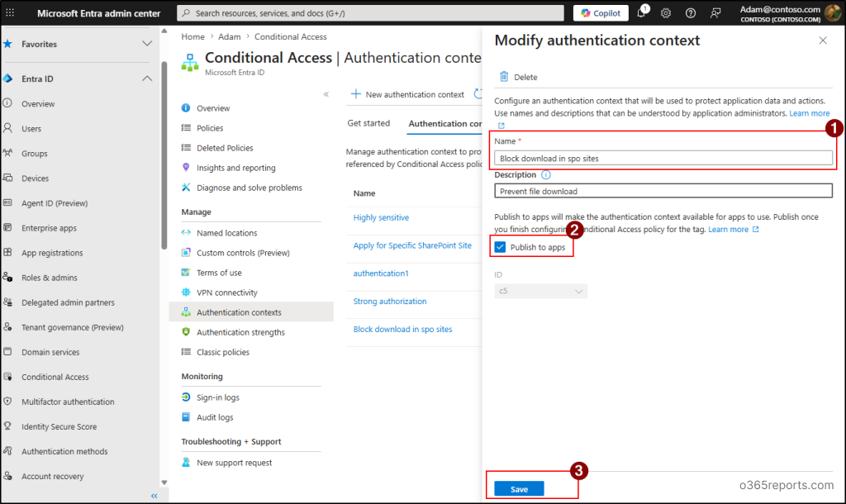The height and width of the screenshot is (504, 846).
Task: Select Authentication contexts menu item
Action: 251,311
